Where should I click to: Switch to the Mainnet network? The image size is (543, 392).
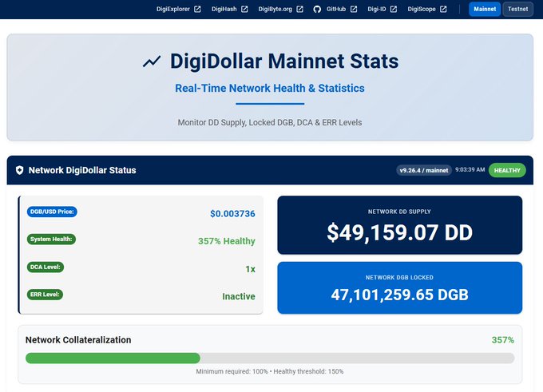485,9
